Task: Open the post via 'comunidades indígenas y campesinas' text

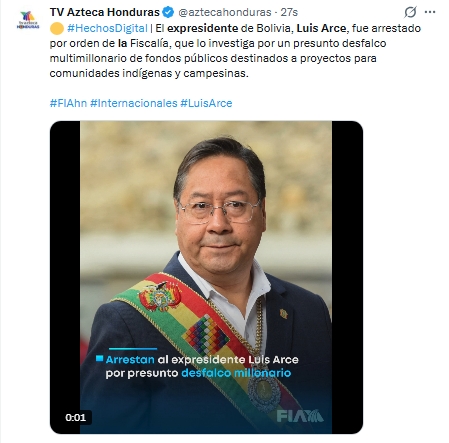Action: [x=149, y=73]
